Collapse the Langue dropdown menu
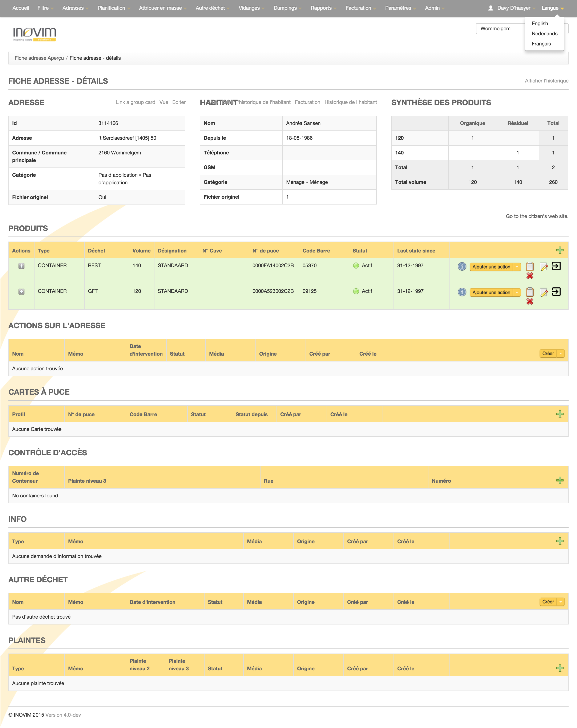The height and width of the screenshot is (728, 577). point(553,8)
